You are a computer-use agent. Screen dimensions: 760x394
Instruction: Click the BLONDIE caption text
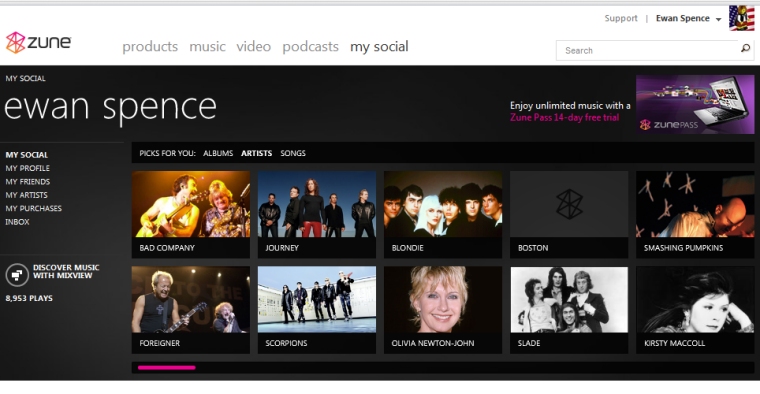point(408,248)
